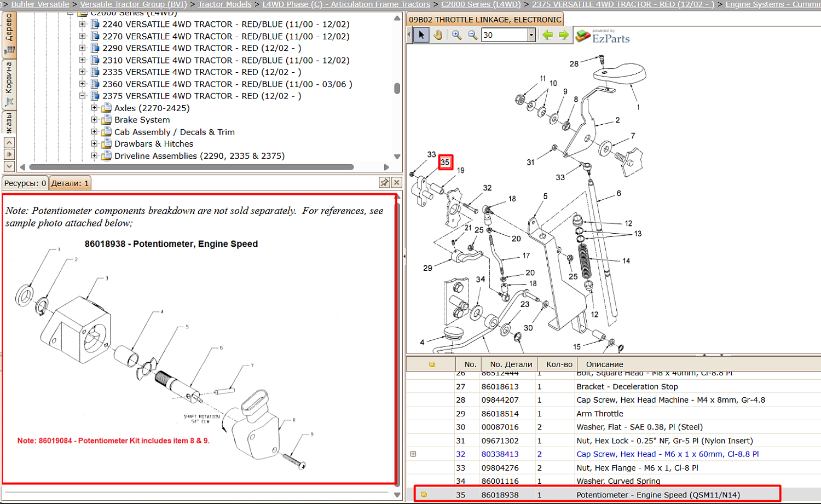Go to next diagram with green right arrow
Image resolution: width=821 pixels, height=504 pixels.
564,35
